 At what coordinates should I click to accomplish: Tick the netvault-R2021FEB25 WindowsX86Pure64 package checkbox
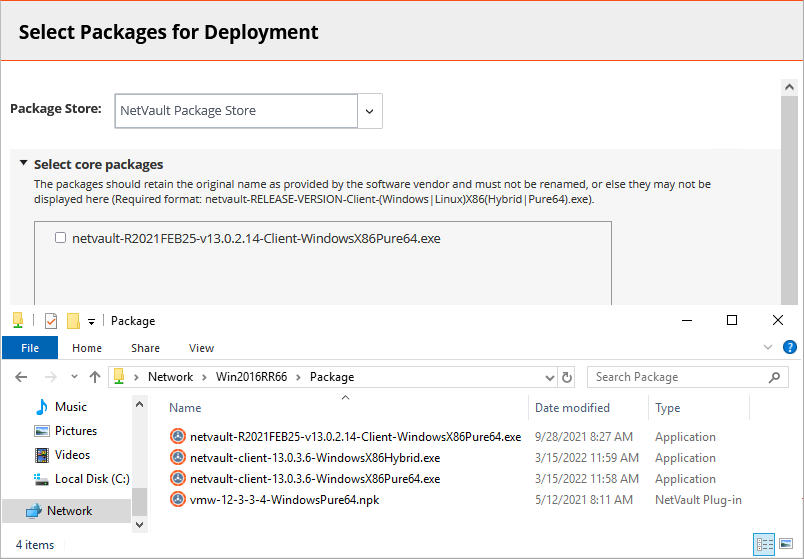61,237
